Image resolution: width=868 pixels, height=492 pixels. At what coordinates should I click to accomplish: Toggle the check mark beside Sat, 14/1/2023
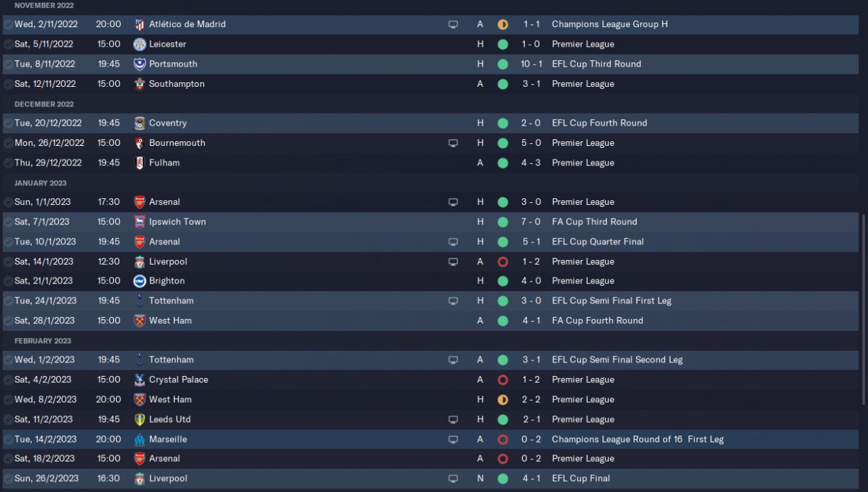click(8, 262)
